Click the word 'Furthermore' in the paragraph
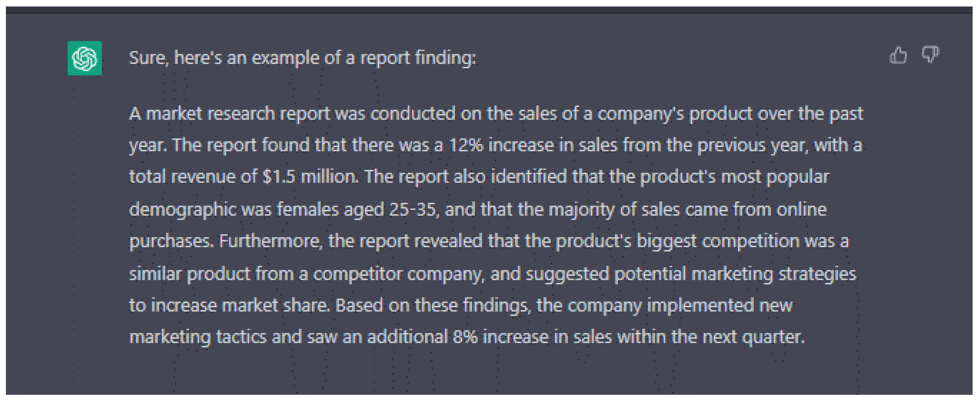 point(270,241)
